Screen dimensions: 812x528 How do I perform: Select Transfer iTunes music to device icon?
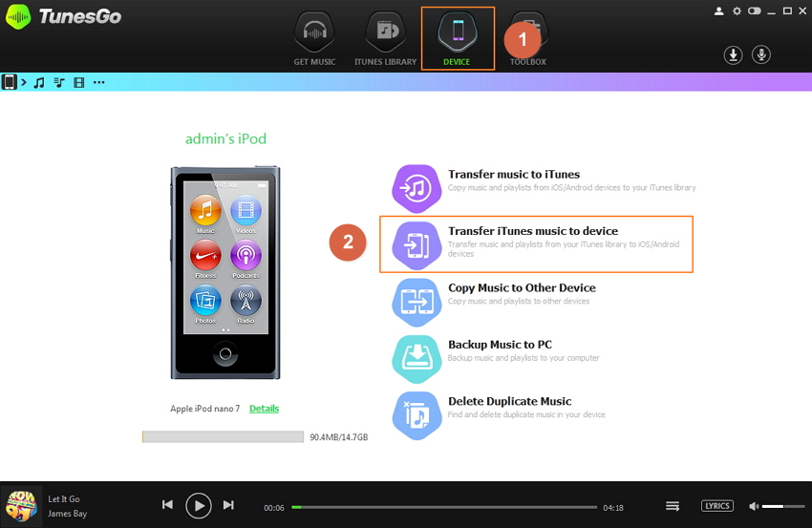tap(416, 243)
